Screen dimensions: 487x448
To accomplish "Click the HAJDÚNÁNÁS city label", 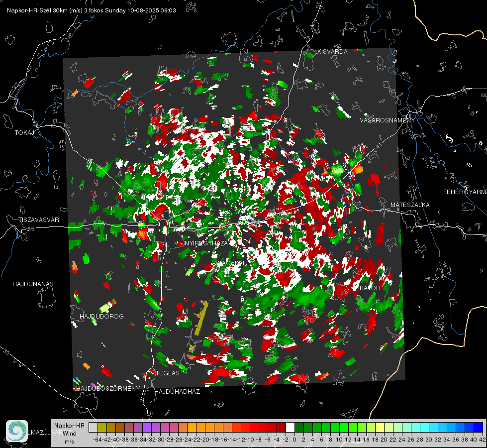I will click(x=33, y=284).
